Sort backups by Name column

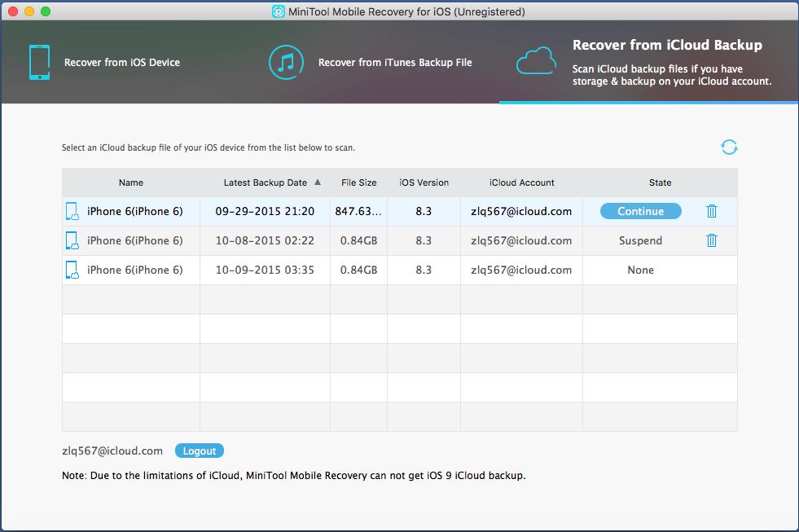tap(131, 182)
